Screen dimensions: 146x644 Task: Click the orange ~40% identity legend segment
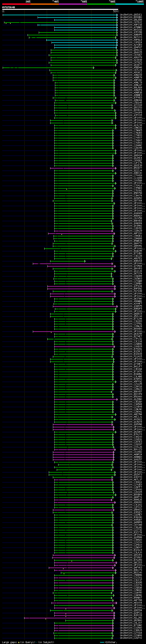[45, 4]
